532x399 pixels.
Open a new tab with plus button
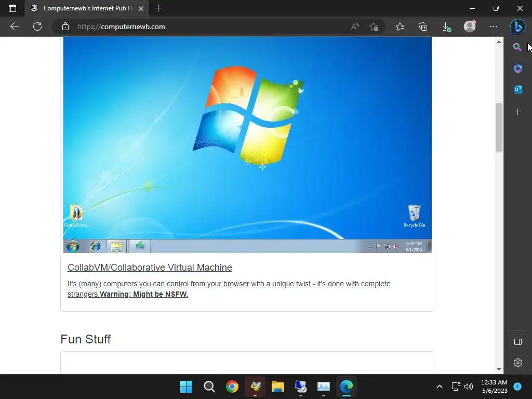[x=158, y=8]
